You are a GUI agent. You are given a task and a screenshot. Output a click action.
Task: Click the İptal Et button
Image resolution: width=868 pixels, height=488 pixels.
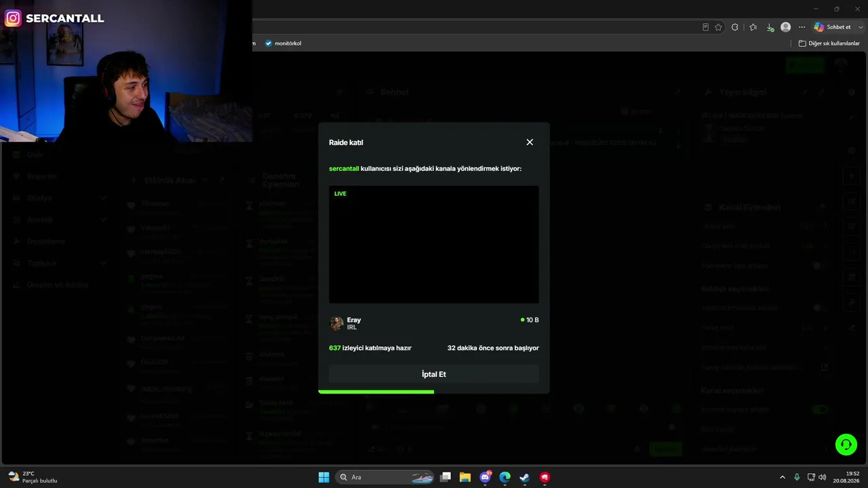coord(434,374)
